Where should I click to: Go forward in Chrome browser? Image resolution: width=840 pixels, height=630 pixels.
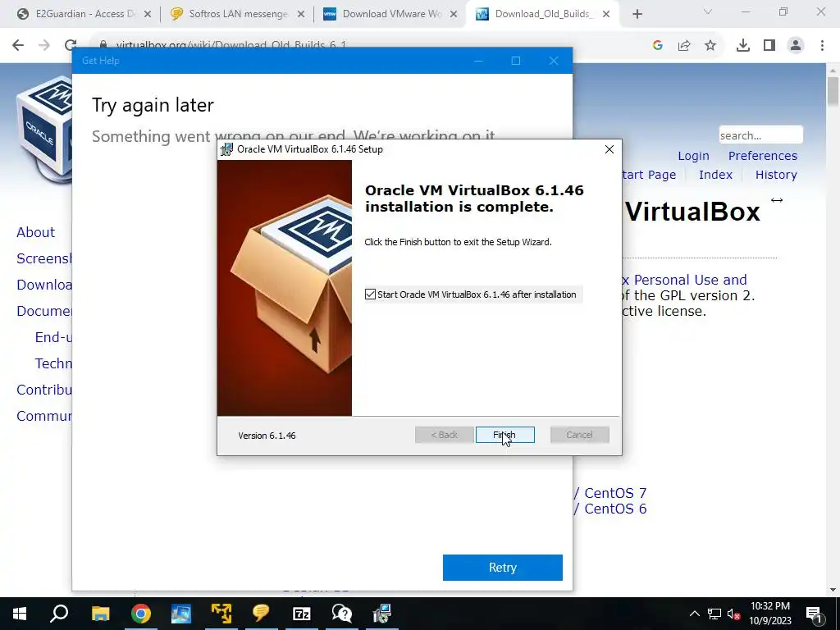(44, 46)
